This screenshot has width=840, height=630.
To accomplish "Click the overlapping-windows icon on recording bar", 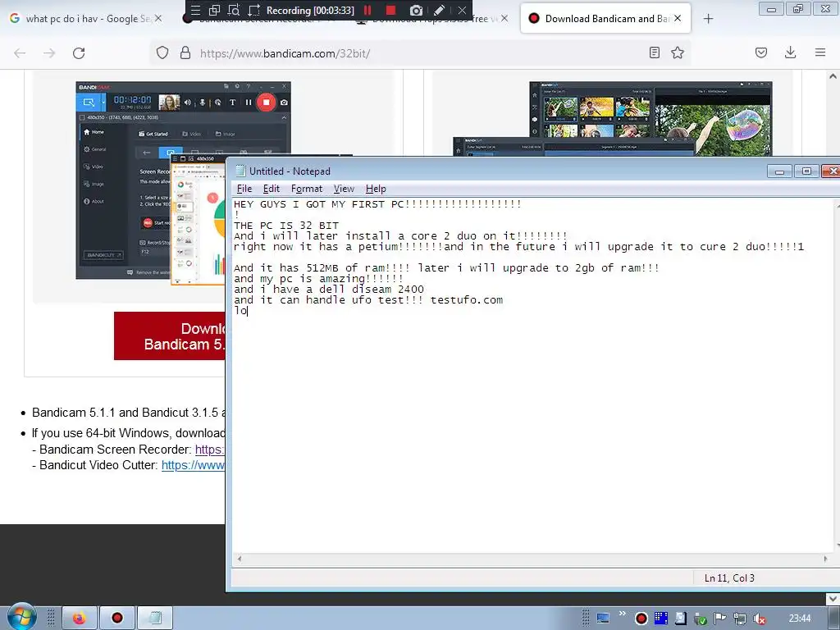I will (x=214, y=10).
